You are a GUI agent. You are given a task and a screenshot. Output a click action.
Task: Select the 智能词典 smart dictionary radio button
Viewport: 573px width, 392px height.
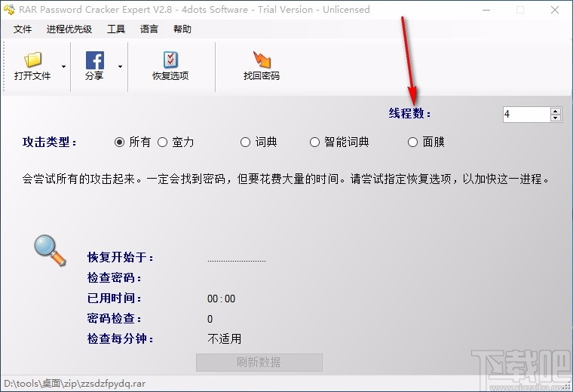point(314,142)
